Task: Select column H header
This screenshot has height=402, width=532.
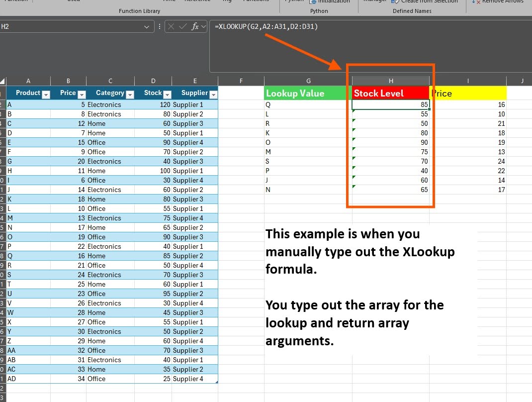Action: pos(391,81)
